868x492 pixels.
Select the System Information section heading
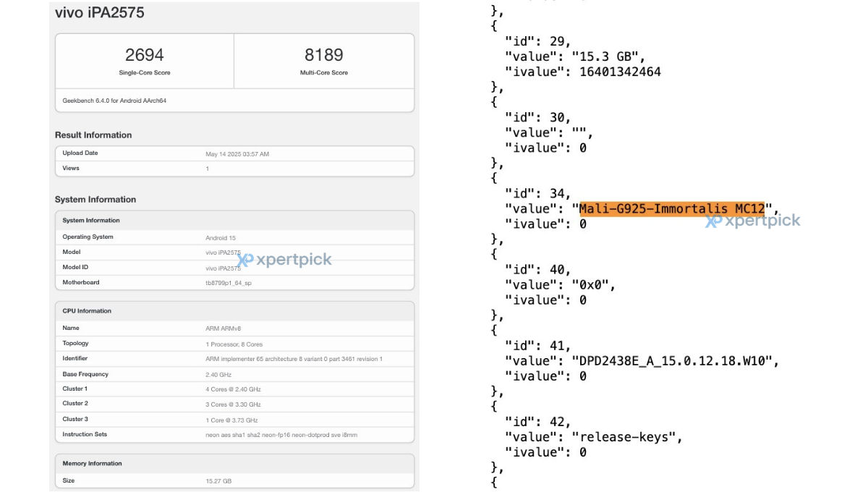(95, 200)
